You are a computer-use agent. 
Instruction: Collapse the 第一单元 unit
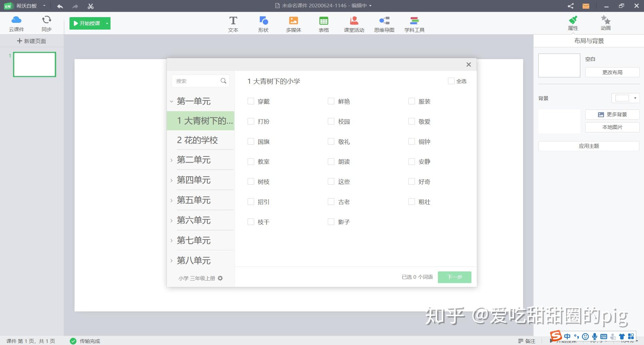[172, 101]
